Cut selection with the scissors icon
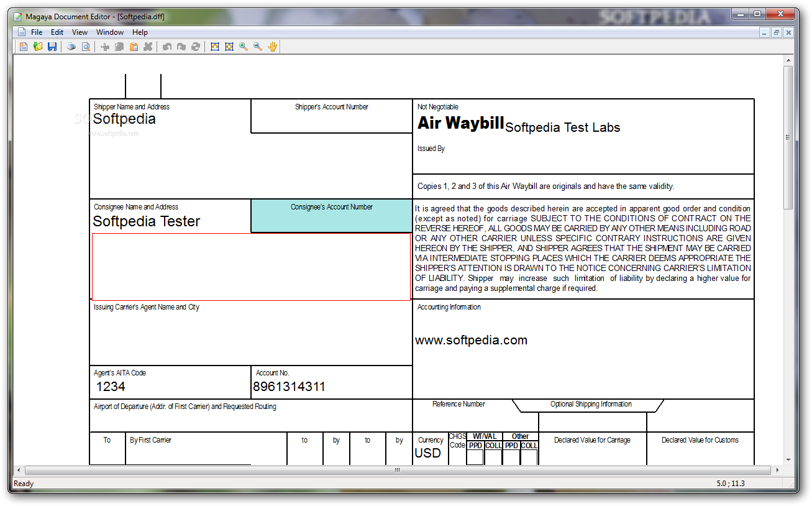 click(x=105, y=47)
